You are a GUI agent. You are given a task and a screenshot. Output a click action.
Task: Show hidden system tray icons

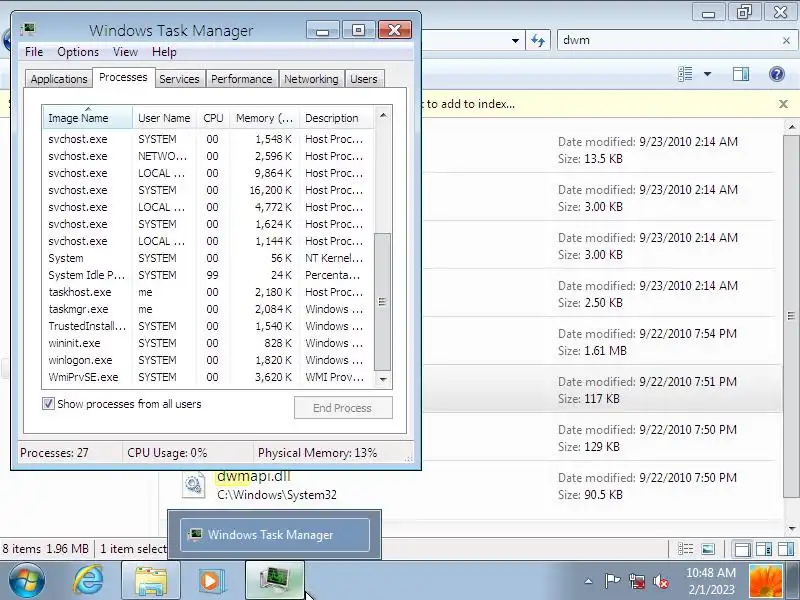tap(588, 581)
